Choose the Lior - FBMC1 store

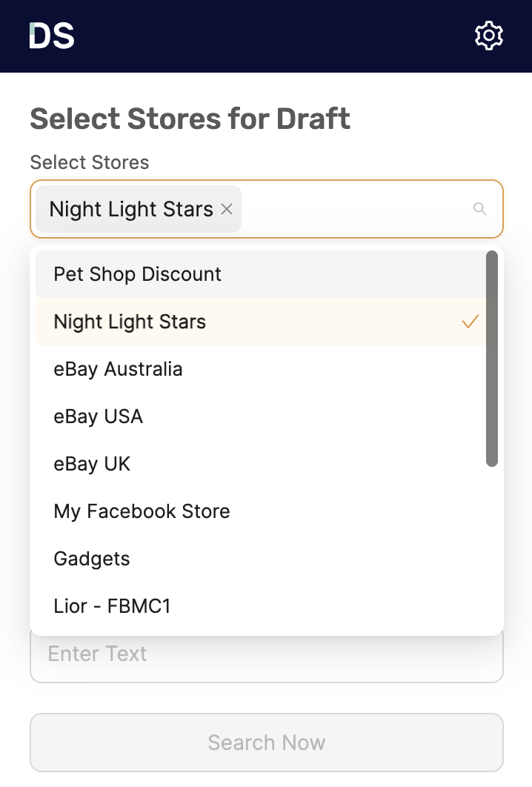(111, 606)
